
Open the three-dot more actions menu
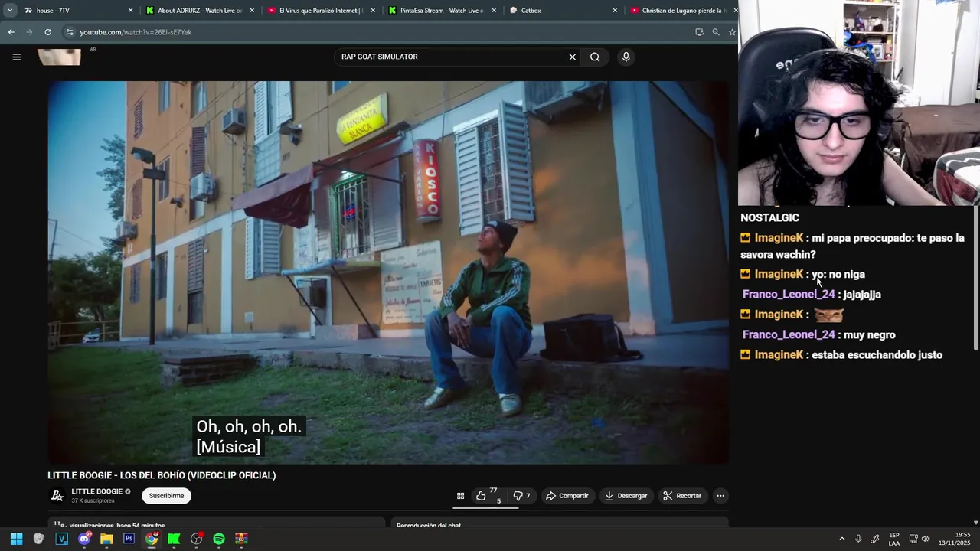[720, 496]
